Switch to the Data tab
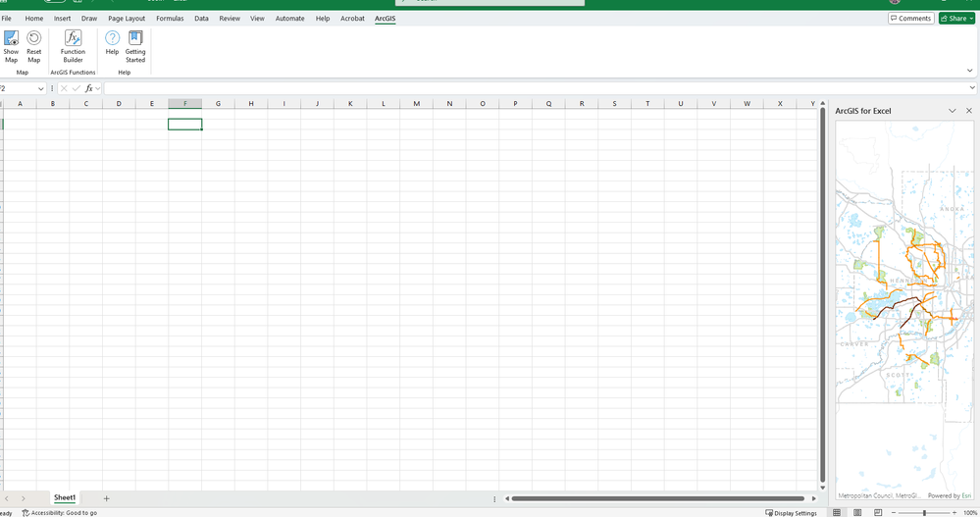 pos(201,18)
